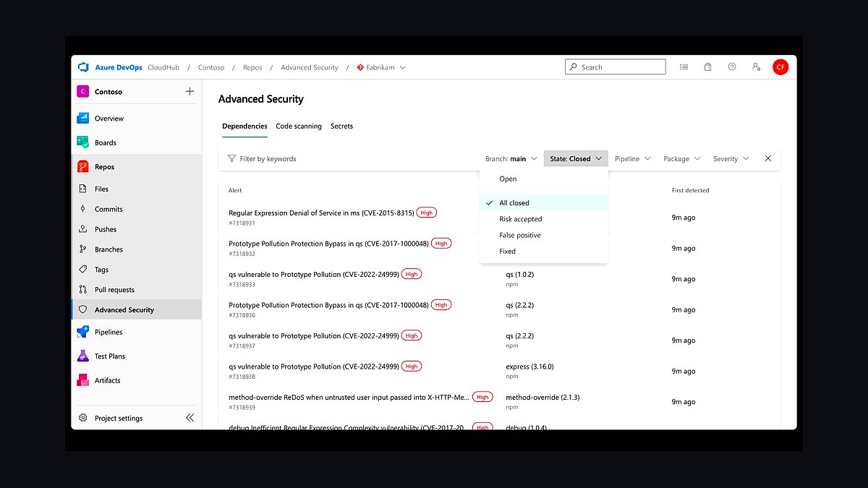Viewport: 868px width, 488px height.
Task: Open the Artifacts section icon
Action: click(83, 380)
